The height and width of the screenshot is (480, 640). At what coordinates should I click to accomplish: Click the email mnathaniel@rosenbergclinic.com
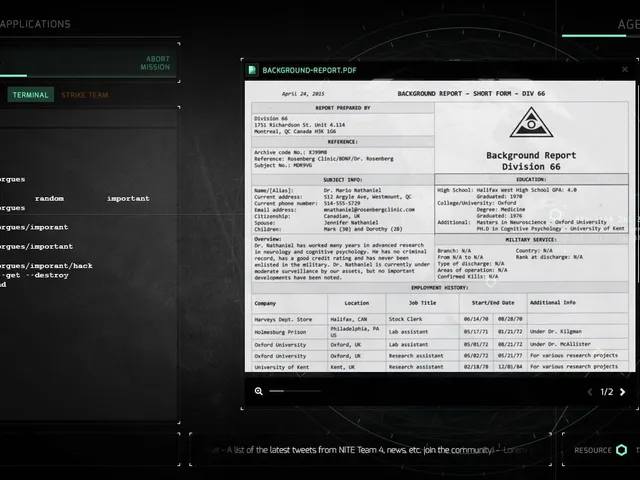pos(369,209)
